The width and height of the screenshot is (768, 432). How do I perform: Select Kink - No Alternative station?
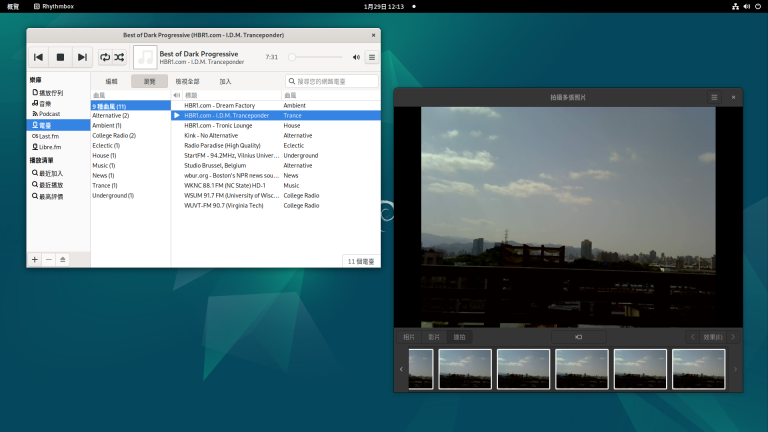coord(276,136)
